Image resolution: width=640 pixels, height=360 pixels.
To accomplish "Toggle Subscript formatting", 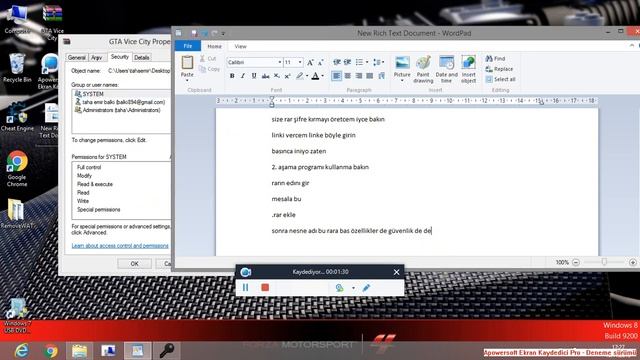I will point(276,76).
